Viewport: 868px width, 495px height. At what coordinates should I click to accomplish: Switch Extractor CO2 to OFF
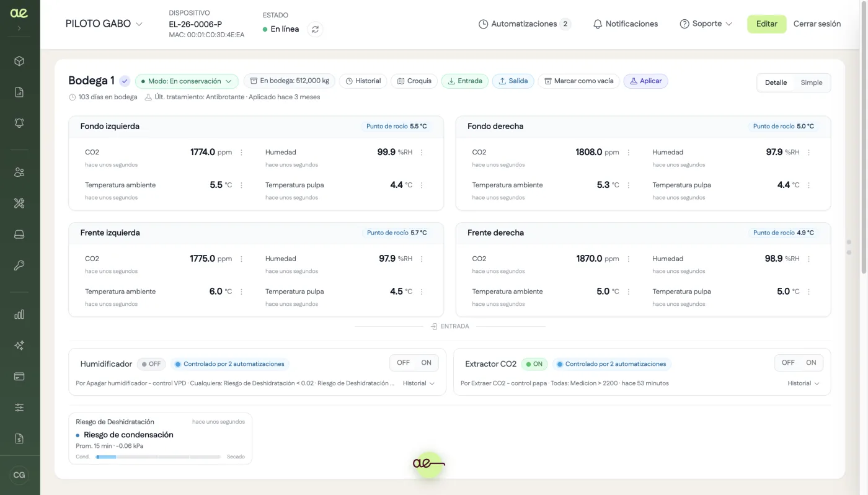point(788,363)
